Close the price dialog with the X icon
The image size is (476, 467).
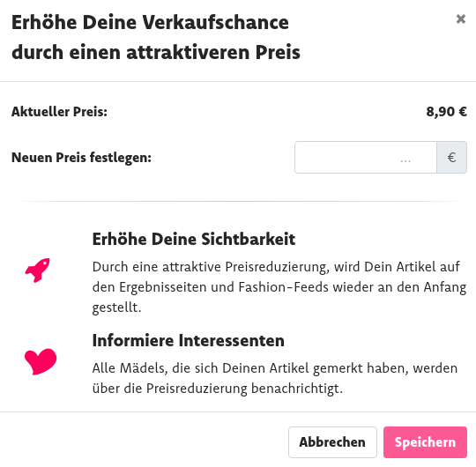click(460, 19)
